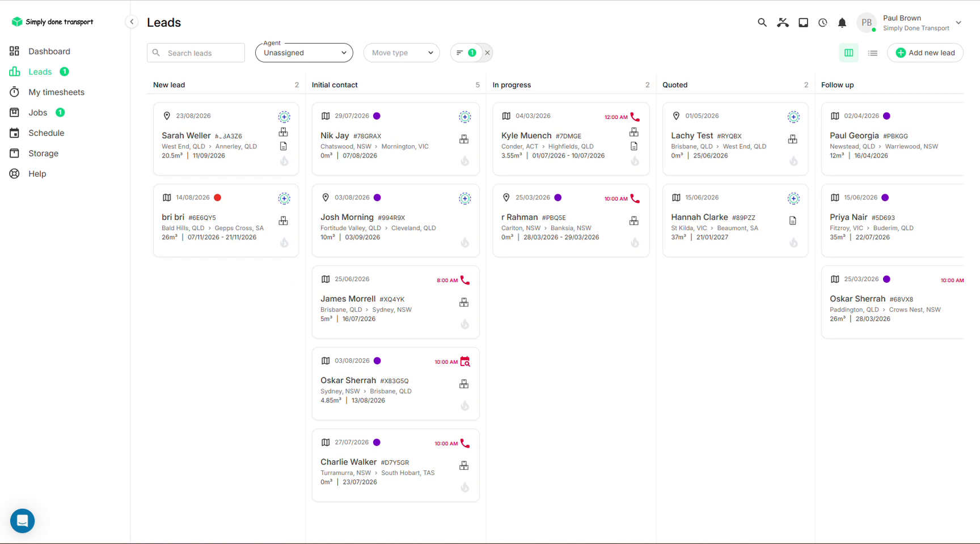980x544 pixels.
Task: Toggle the hot lead flame on Josh Morning card
Action: pyautogui.click(x=465, y=243)
